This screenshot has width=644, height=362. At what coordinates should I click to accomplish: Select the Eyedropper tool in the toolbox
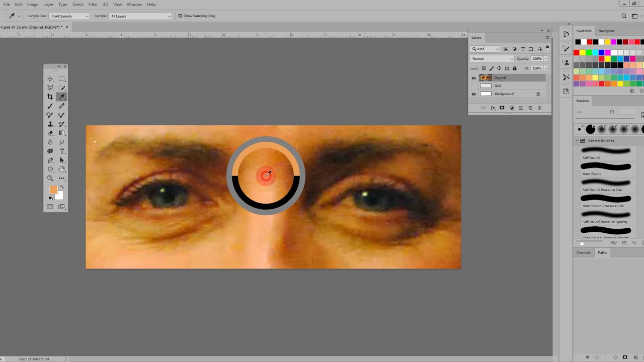coord(62,97)
